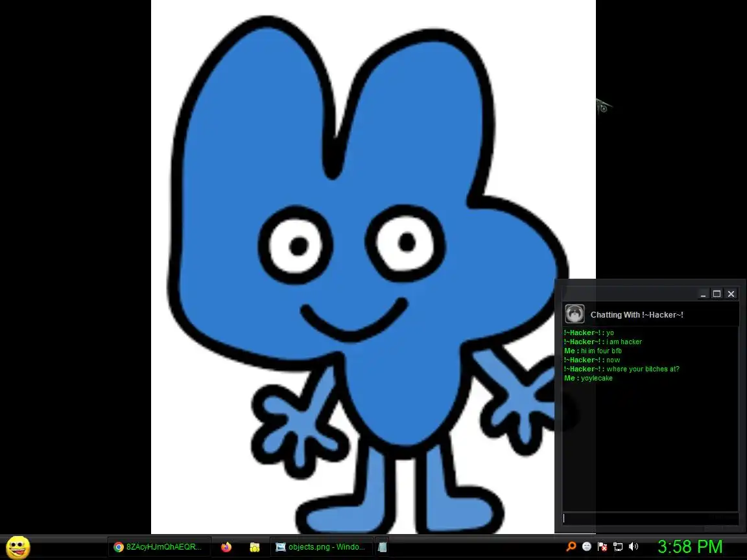
Task: Click the hacker avatar in chat header
Action: (x=575, y=314)
